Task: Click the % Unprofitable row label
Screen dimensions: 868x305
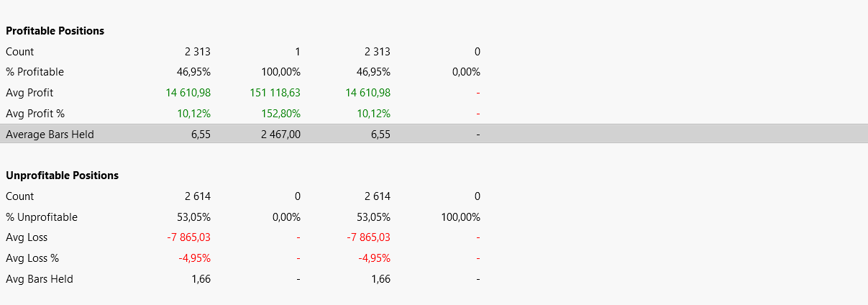Action: click(41, 217)
